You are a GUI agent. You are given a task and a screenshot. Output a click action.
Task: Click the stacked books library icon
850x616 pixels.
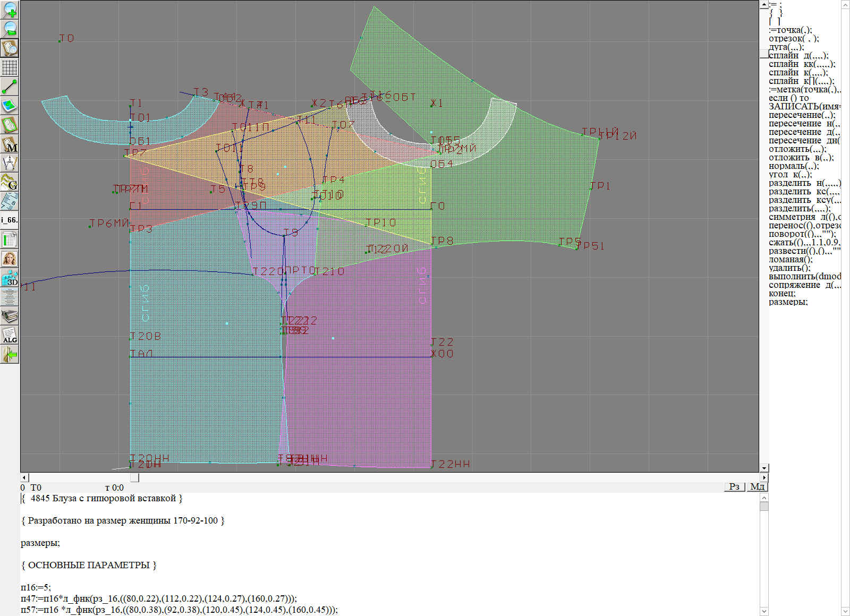click(10, 316)
